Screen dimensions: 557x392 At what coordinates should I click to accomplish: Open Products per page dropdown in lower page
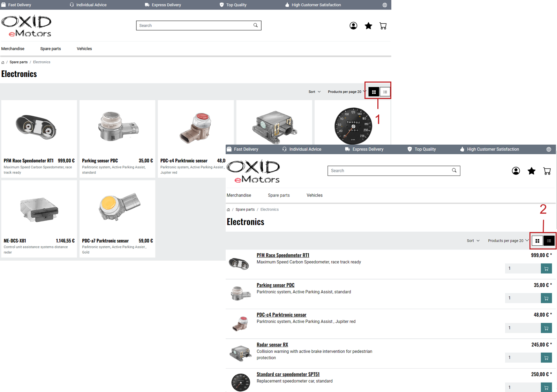tap(508, 241)
